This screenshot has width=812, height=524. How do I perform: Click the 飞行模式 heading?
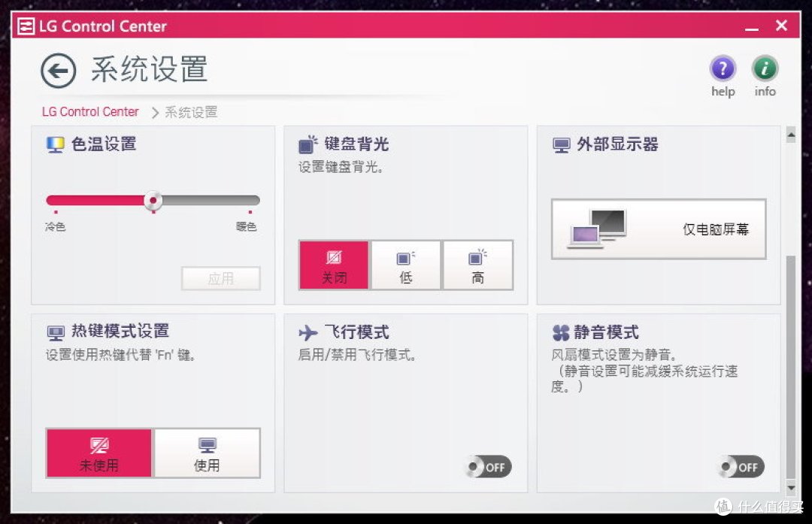[x=356, y=332]
